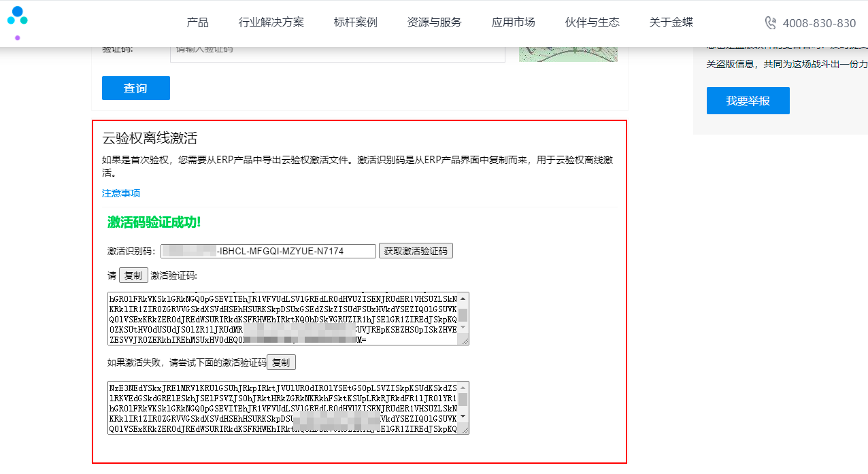Image resolution: width=868 pixels, height=474 pixels.
Task: Focus the 激活识别码 input field
Action: 268,251
